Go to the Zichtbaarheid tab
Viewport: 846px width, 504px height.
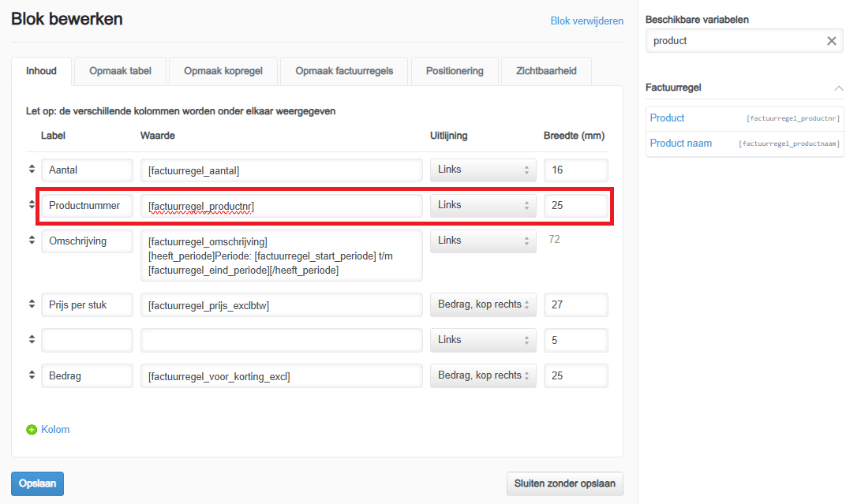pos(546,71)
